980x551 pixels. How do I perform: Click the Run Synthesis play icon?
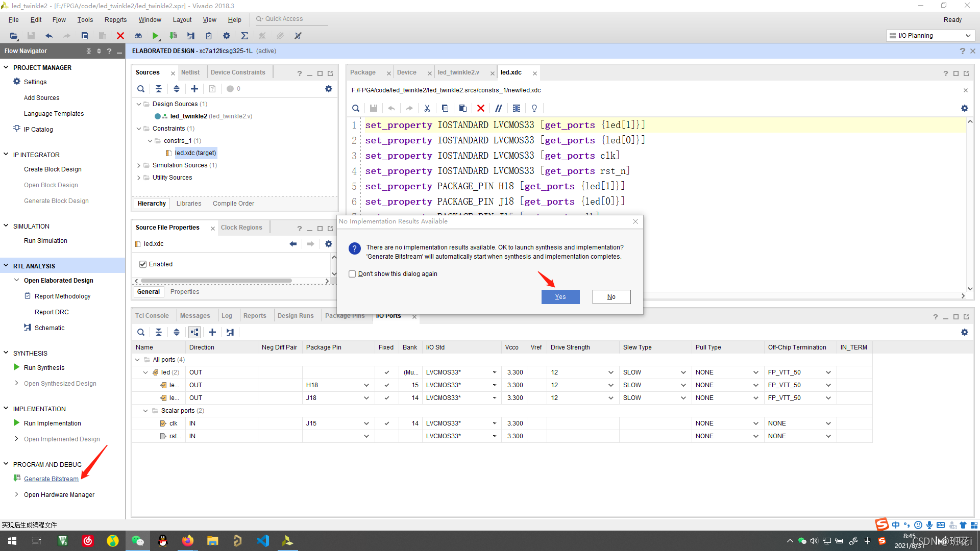[x=16, y=367]
